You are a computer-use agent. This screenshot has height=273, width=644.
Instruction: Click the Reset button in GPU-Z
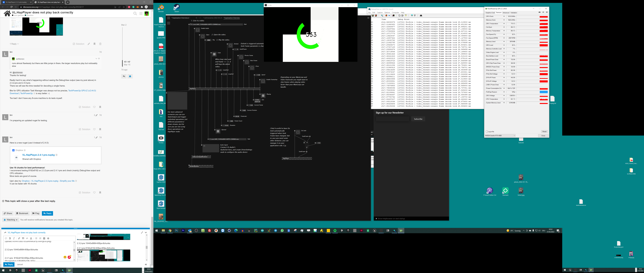(x=544, y=131)
